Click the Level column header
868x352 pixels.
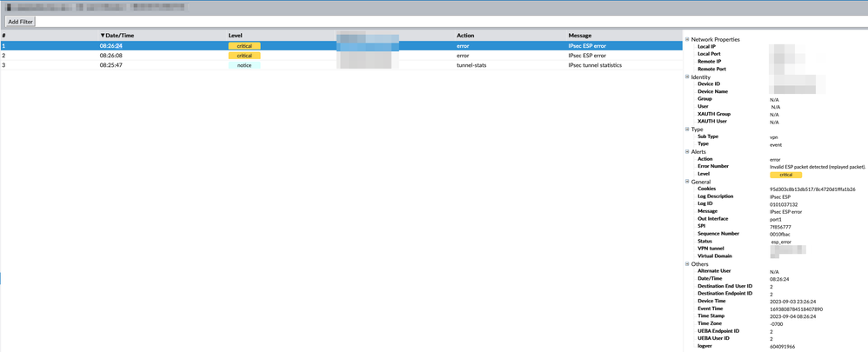[x=236, y=36]
